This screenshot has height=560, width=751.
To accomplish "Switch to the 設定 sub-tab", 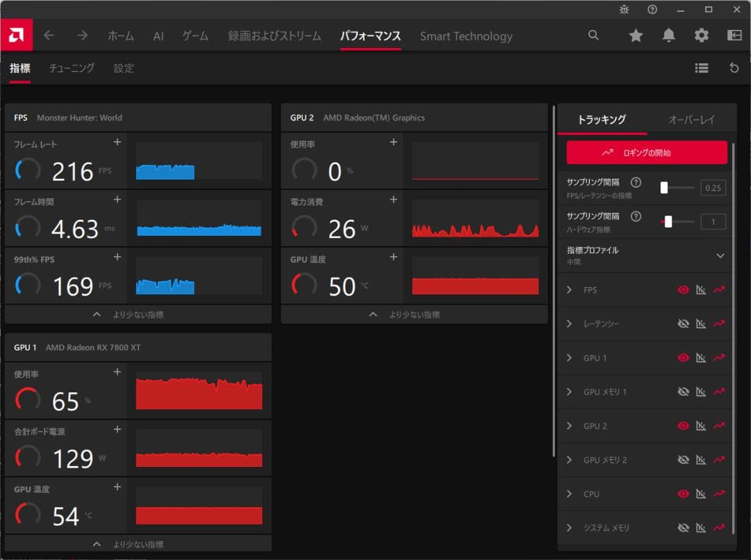I will pyautogui.click(x=124, y=68).
